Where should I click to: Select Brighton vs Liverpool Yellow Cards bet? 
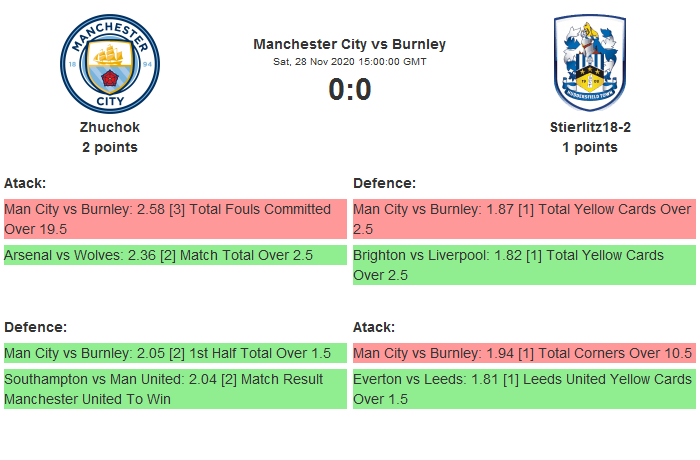click(523, 265)
